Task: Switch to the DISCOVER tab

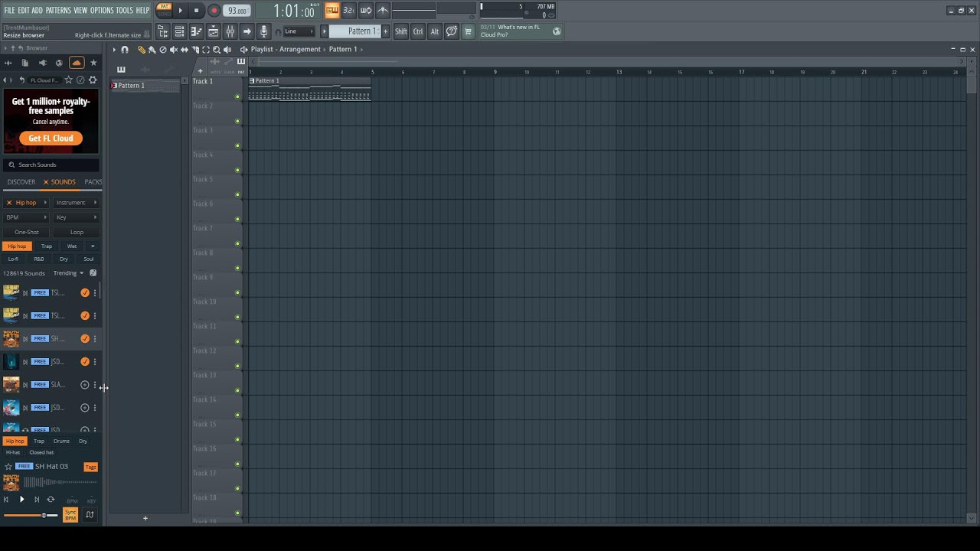Action: [21, 182]
